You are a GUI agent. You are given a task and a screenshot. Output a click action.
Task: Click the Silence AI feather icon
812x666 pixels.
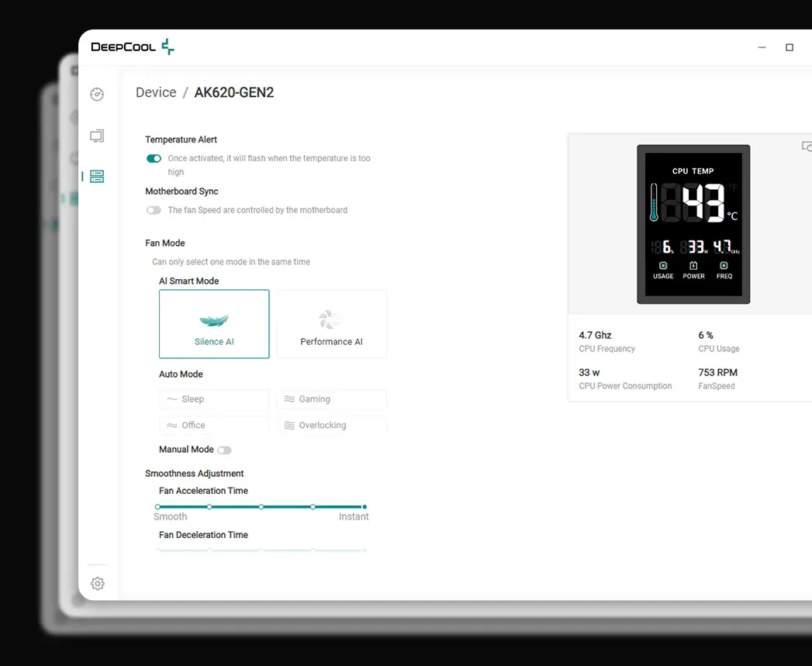214,320
